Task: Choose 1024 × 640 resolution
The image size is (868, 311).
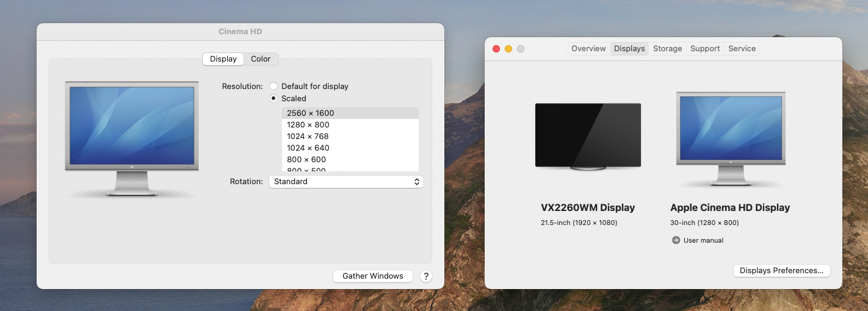Action: point(350,148)
